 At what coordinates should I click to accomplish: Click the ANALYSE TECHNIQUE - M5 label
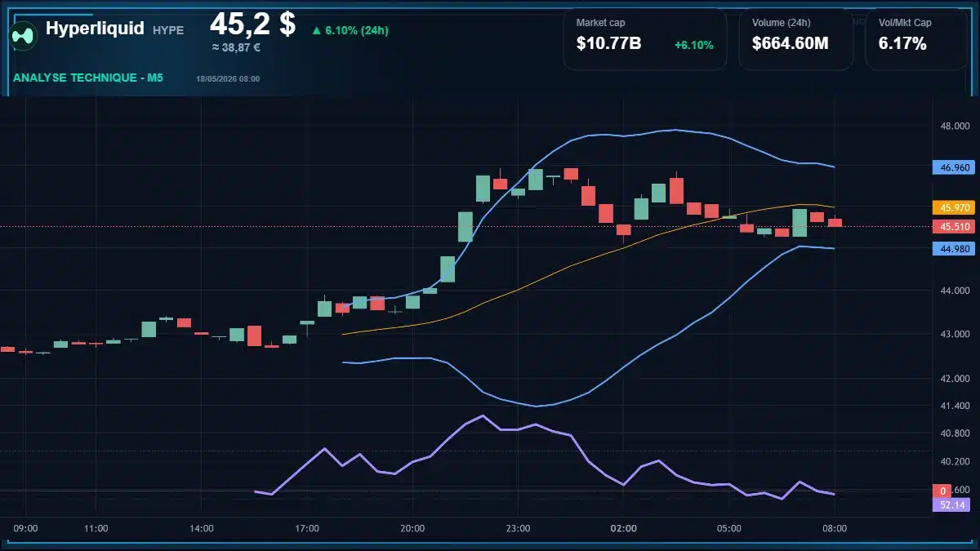[x=88, y=78]
